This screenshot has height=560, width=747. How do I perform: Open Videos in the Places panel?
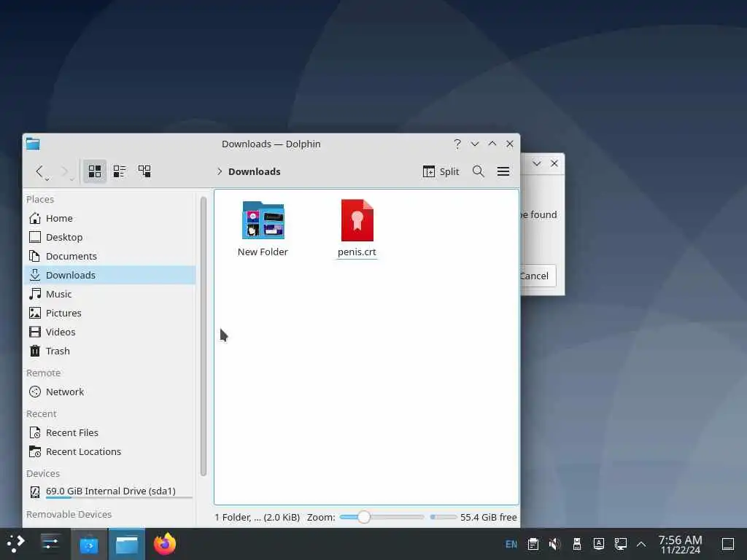[x=109, y=332]
